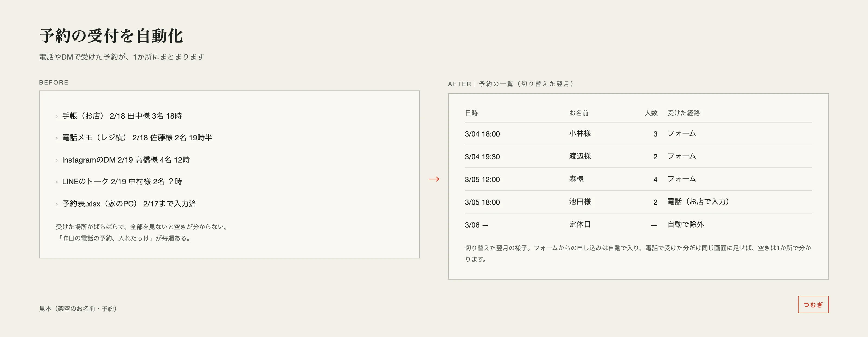Viewport: 868px width, 337px height.
Task: Click the BEFORE label
Action: tap(54, 82)
